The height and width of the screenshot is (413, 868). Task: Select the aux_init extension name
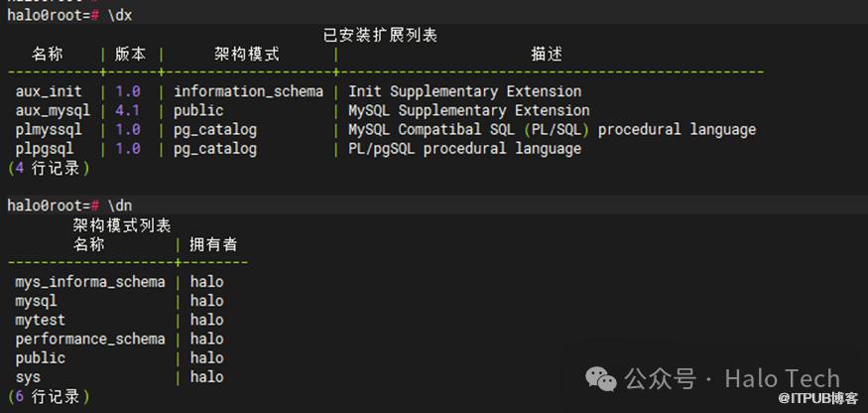[x=49, y=91]
